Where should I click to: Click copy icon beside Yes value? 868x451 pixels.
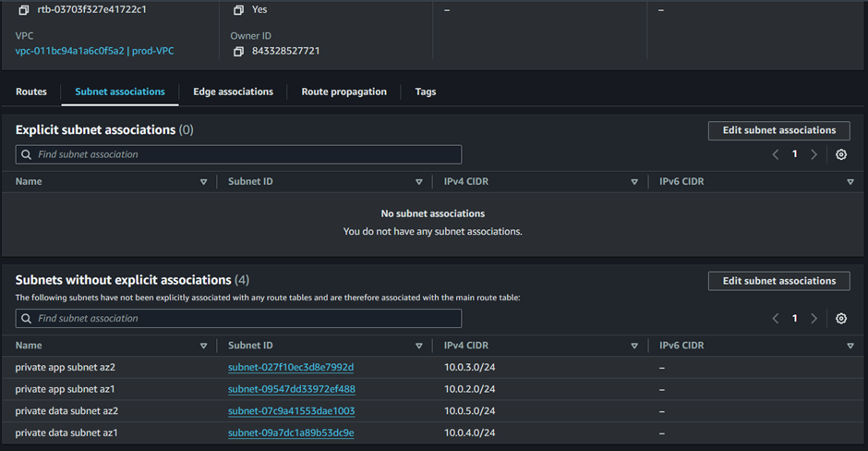[x=238, y=10]
